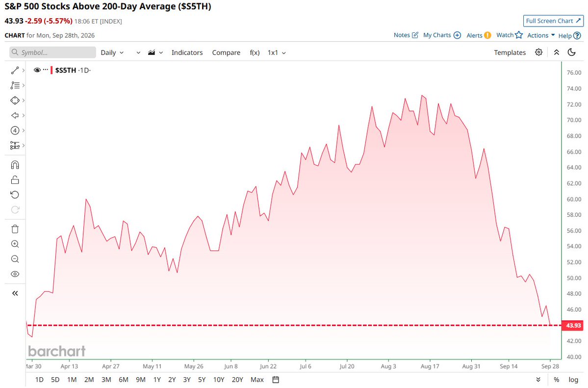Open chart settings gear icon
This screenshot has height=388, width=588.
click(x=538, y=52)
